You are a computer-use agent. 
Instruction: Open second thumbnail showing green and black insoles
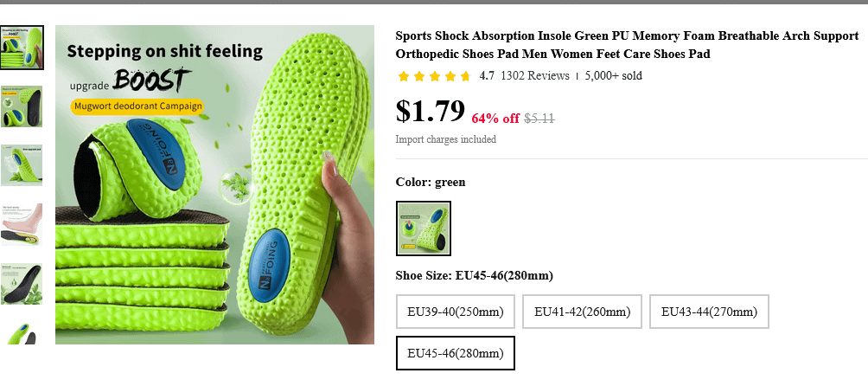click(x=22, y=106)
